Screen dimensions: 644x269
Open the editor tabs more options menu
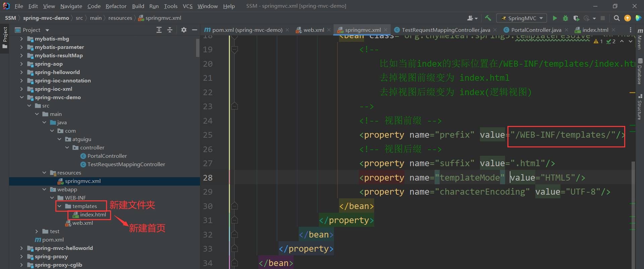(x=630, y=30)
